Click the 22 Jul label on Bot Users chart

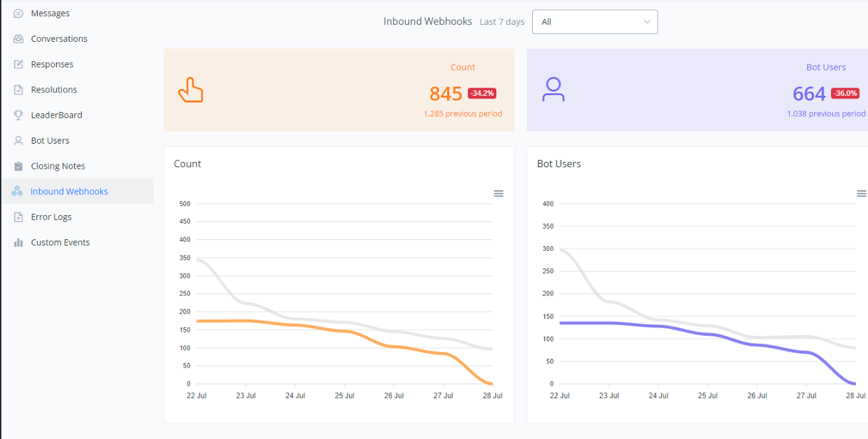tap(560, 396)
